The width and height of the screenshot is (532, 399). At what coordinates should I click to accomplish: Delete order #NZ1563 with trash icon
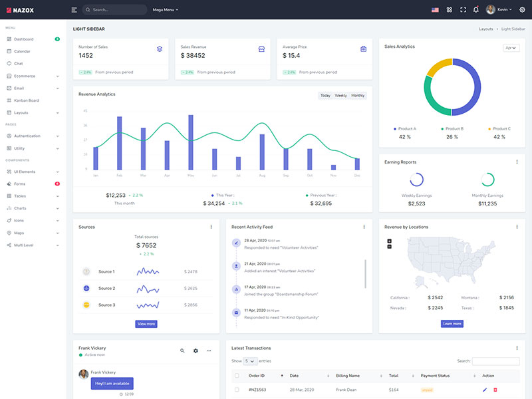(x=495, y=389)
